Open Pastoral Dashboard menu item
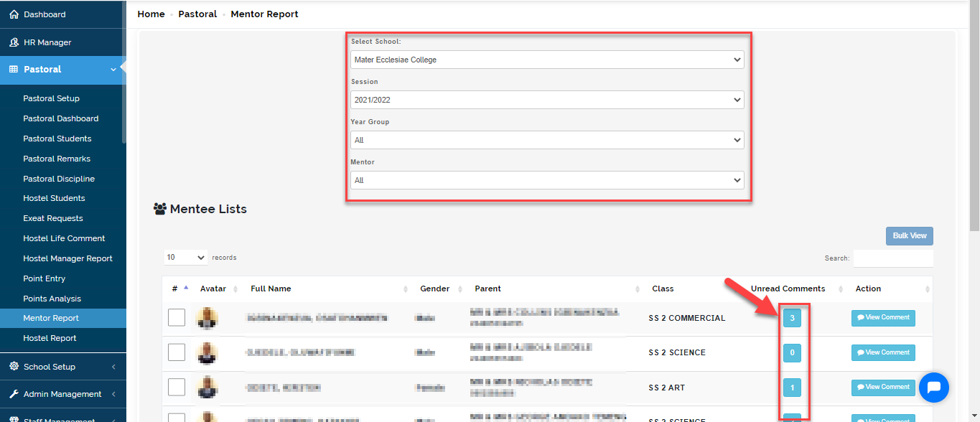This screenshot has height=422, width=980. point(61,118)
